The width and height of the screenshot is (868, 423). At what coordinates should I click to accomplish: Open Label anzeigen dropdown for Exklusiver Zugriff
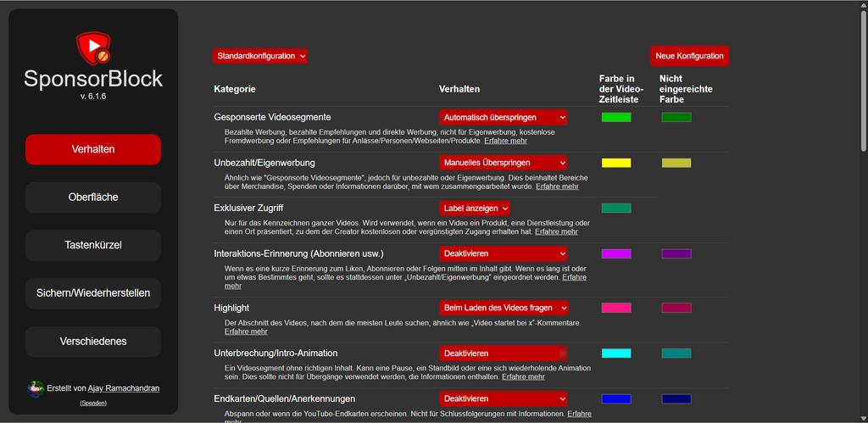pos(475,209)
